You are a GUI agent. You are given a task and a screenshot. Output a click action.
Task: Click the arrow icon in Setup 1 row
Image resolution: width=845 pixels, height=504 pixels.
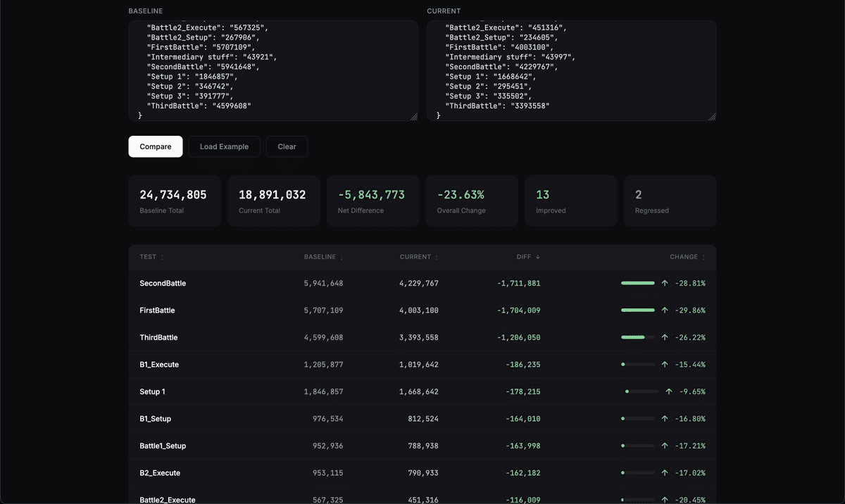coord(669,391)
